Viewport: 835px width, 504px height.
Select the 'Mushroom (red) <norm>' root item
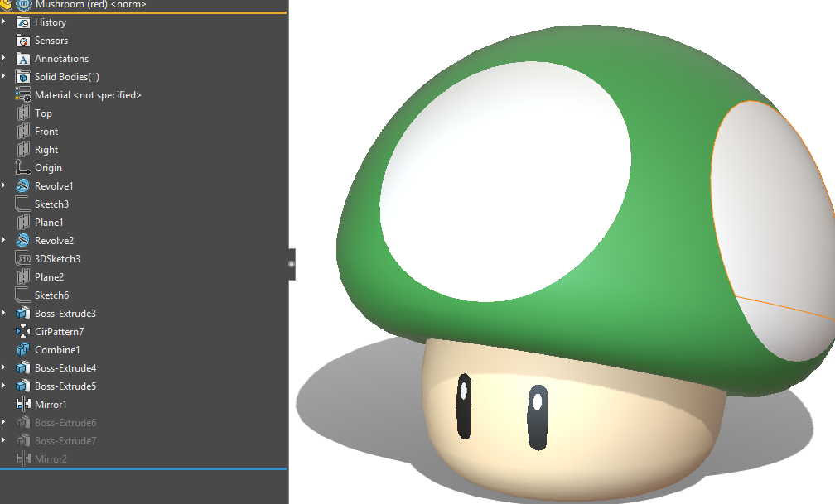pyautogui.click(x=90, y=5)
